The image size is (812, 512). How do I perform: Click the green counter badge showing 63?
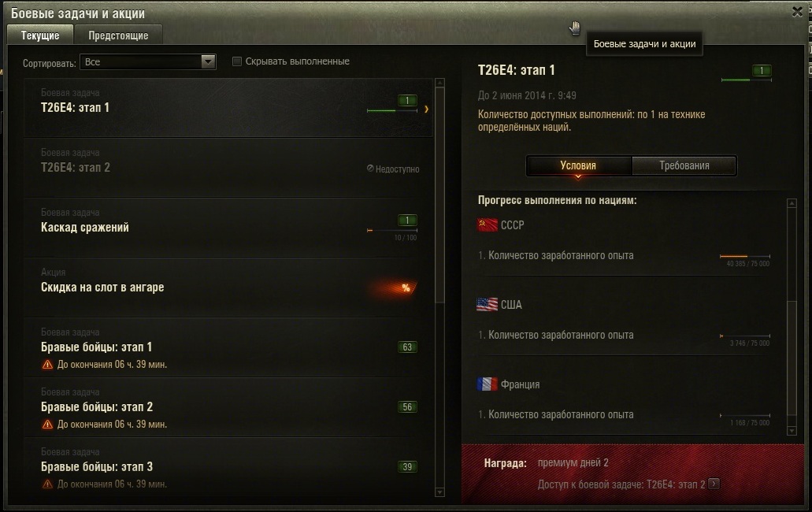(x=407, y=347)
